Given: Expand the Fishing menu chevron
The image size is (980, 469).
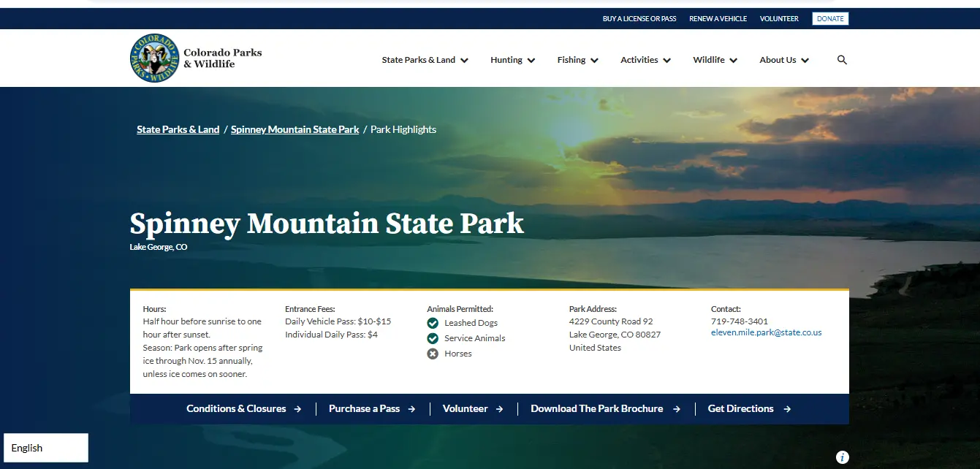Looking at the screenshot, I should tap(594, 61).
